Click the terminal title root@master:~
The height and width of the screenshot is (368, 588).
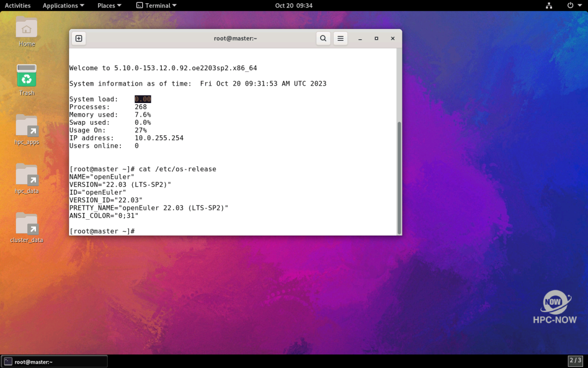click(236, 38)
